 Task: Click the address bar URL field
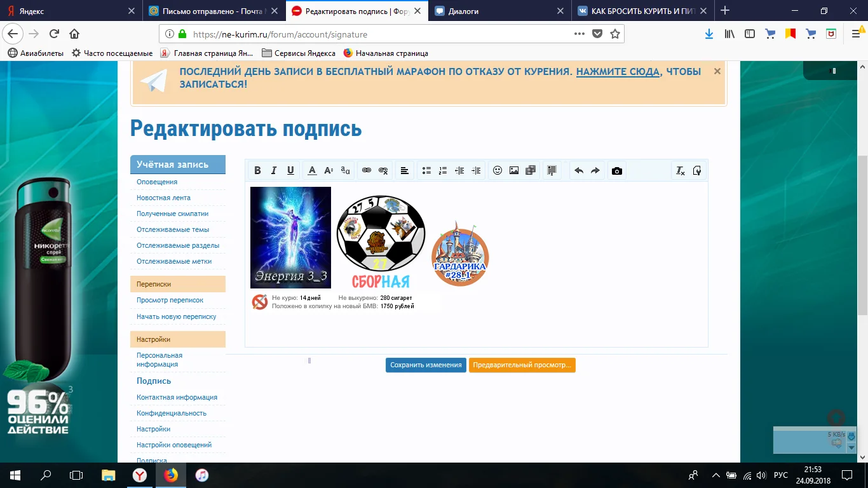[x=380, y=34]
